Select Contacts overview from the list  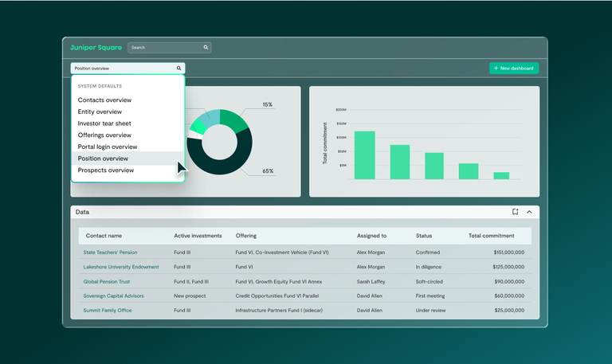[104, 100]
